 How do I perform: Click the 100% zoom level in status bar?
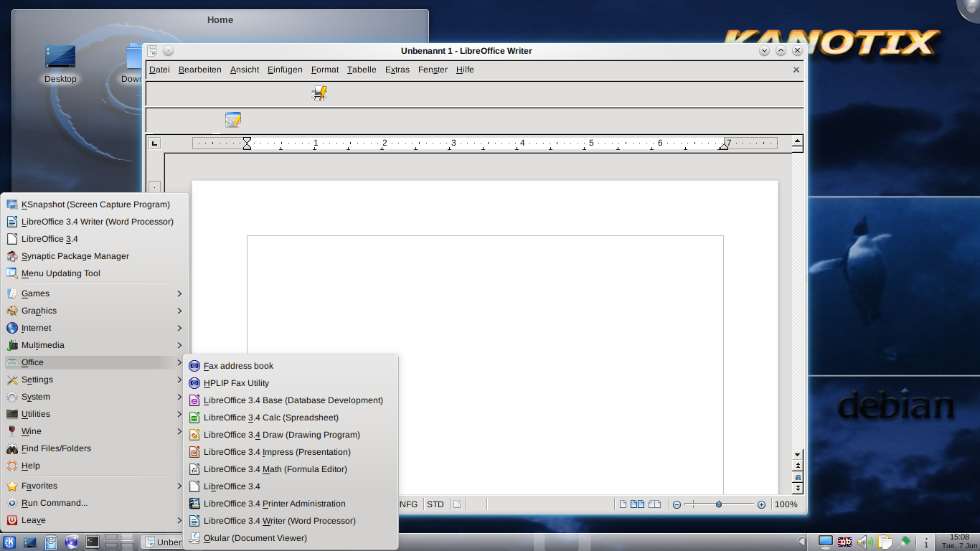[786, 504]
